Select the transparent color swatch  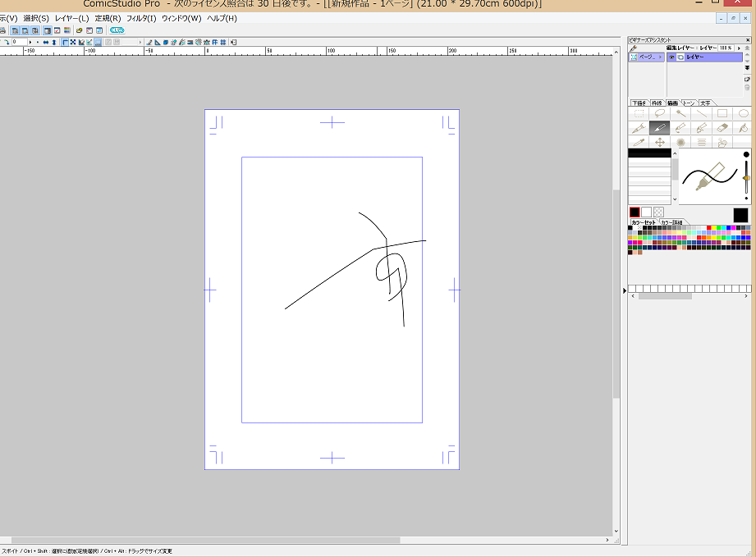click(658, 212)
